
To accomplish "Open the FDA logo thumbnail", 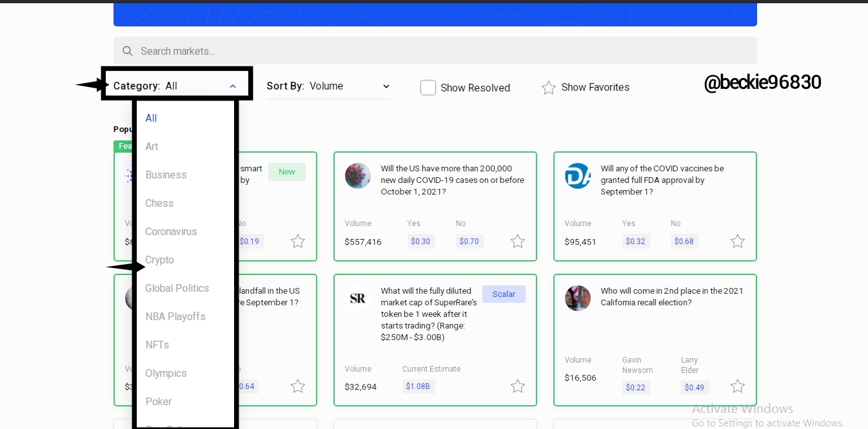I will point(578,176).
